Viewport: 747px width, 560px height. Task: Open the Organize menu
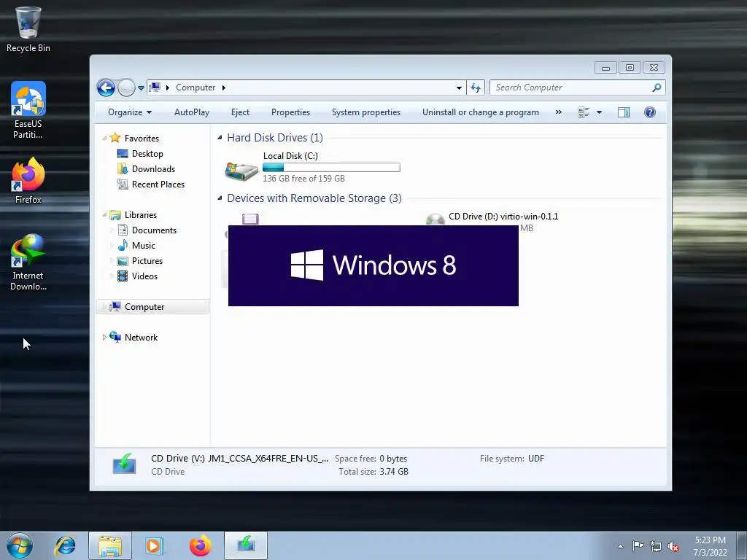[130, 112]
